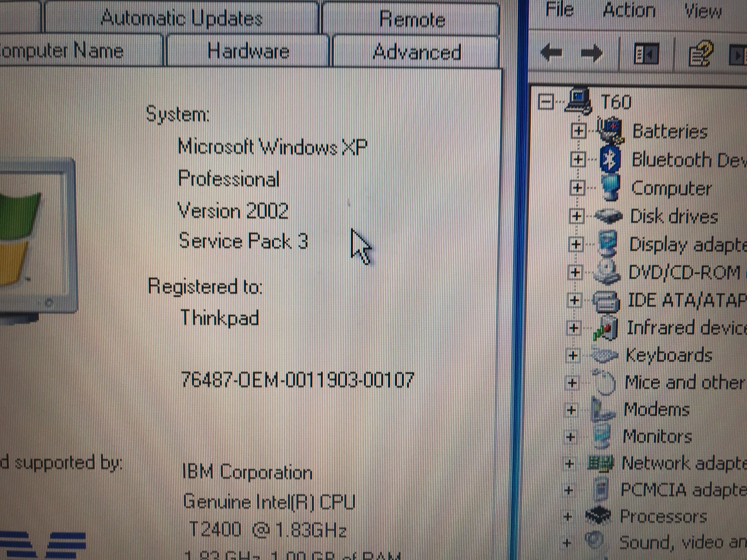Image resolution: width=747 pixels, height=560 pixels.
Task: Click the Infrared devices icon
Action: 605,328
